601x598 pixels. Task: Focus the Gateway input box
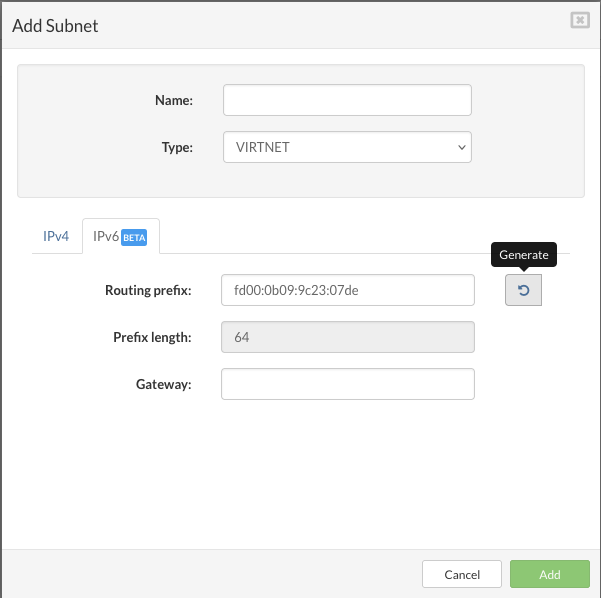pos(348,384)
